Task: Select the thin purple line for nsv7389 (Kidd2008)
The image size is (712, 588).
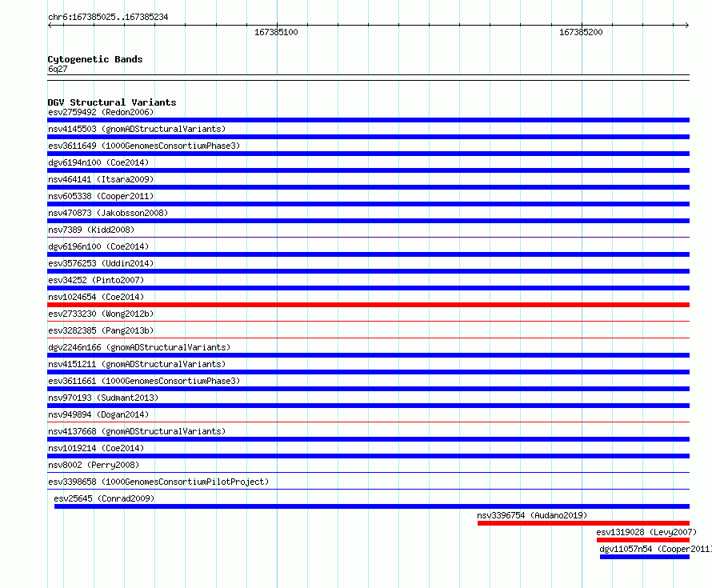Action: click(368, 237)
